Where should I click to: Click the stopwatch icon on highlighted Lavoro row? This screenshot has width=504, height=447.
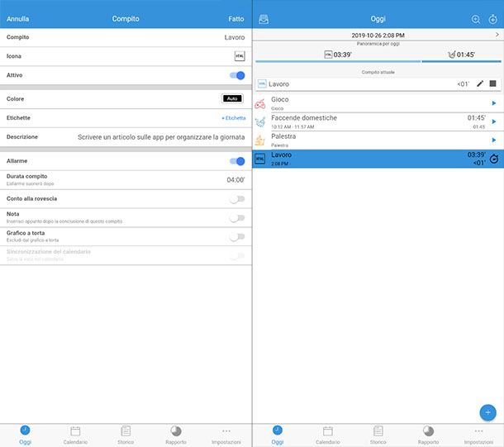click(x=494, y=159)
